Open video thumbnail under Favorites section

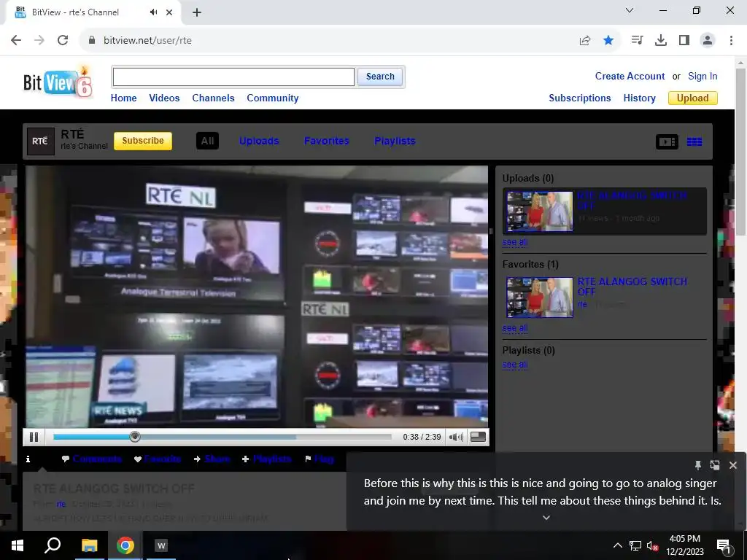coord(540,297)
